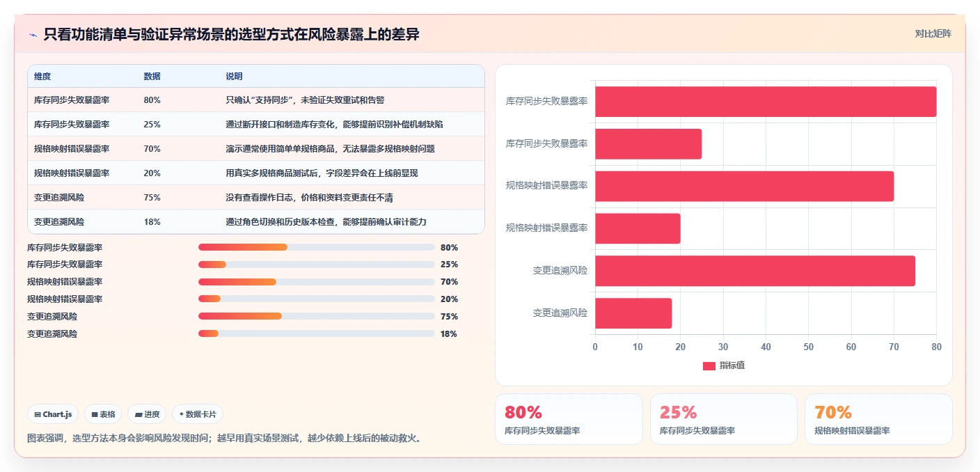Click the 维度 table column header

point(42,77)
